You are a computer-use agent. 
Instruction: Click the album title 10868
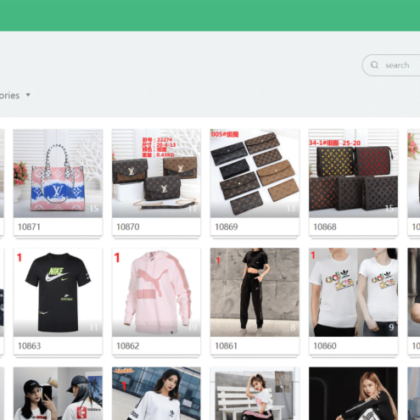pyautogui.click(x=325, y=227)
